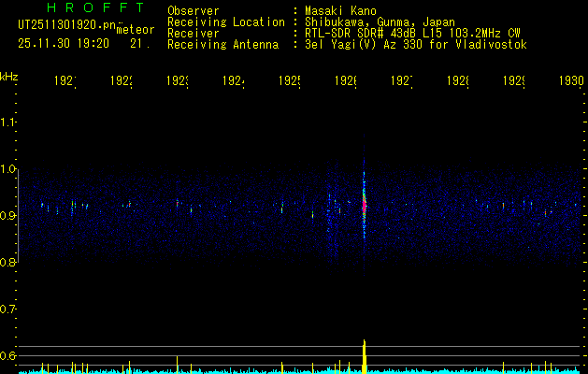This screenshot has height=374, width=588.
Task: Select the observer name Masaki Kano
Action: [340, 10]
